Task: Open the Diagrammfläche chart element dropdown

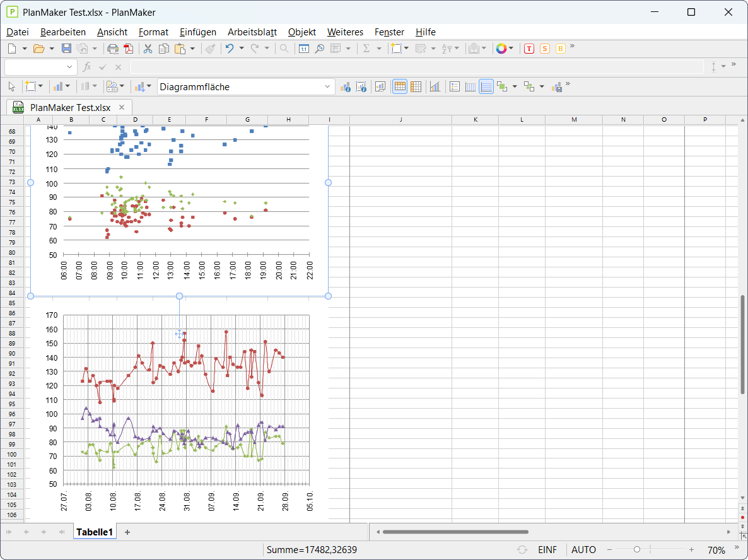Action: pos(327,87)
